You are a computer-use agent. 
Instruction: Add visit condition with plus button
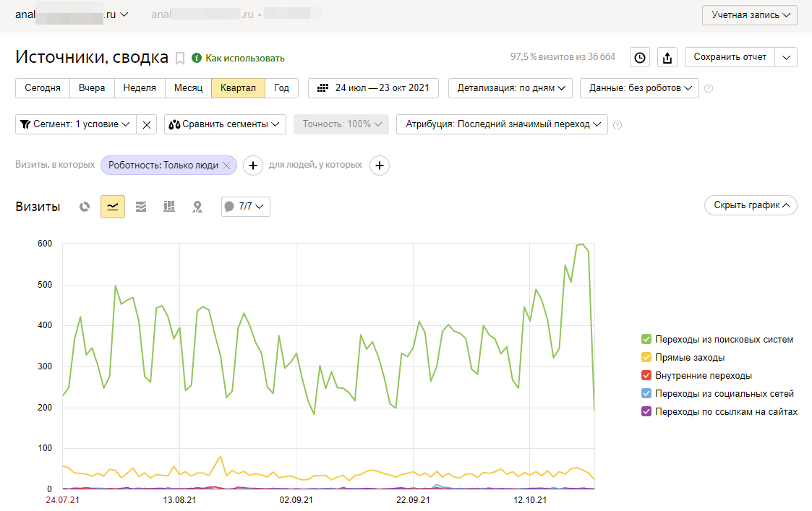pos(253,166)
